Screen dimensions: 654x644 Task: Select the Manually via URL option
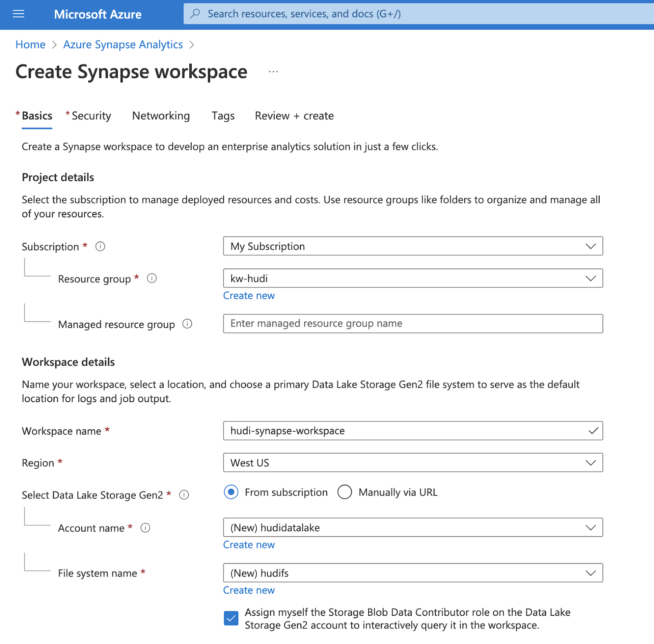[345, 492]
